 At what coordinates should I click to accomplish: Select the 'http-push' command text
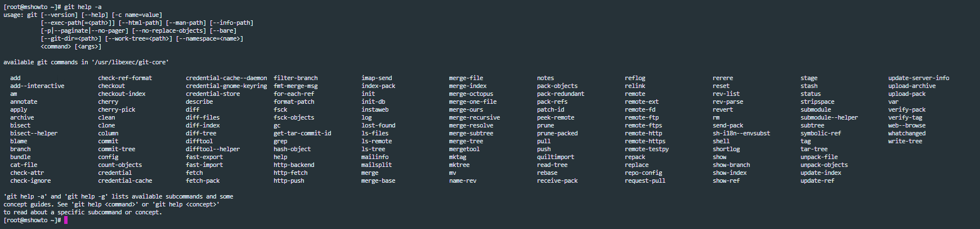pyautogui.click(x=289, y=180)
